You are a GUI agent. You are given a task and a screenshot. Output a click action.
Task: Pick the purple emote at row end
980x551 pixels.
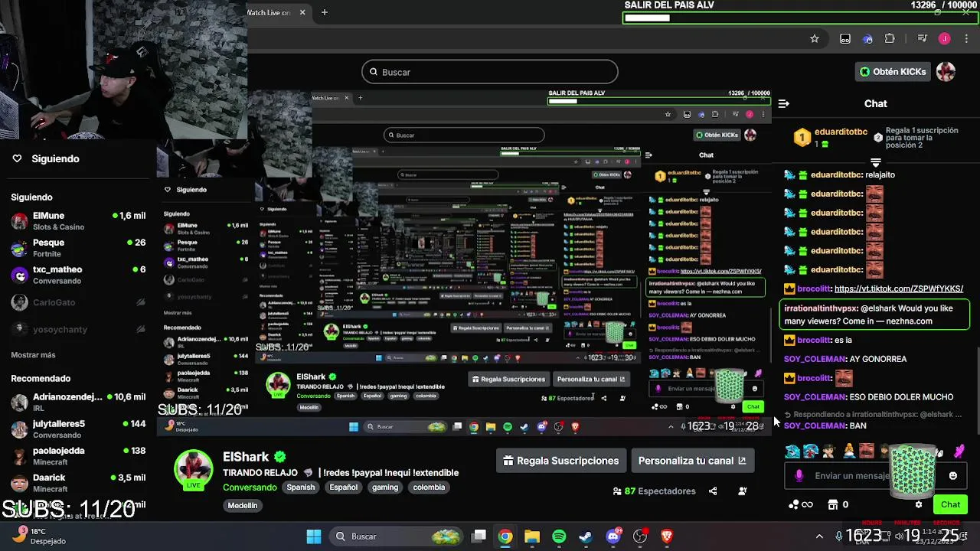(959, 452)
